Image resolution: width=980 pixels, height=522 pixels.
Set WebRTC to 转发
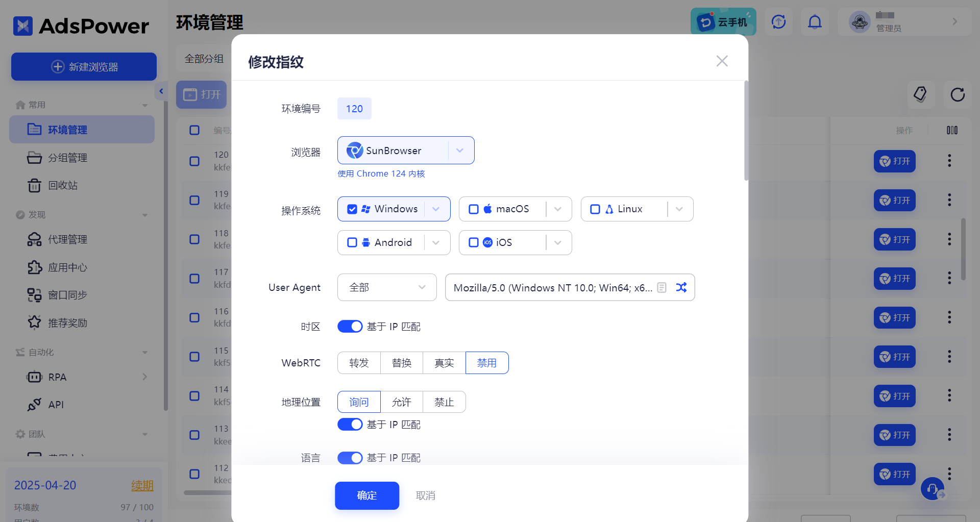359,363
